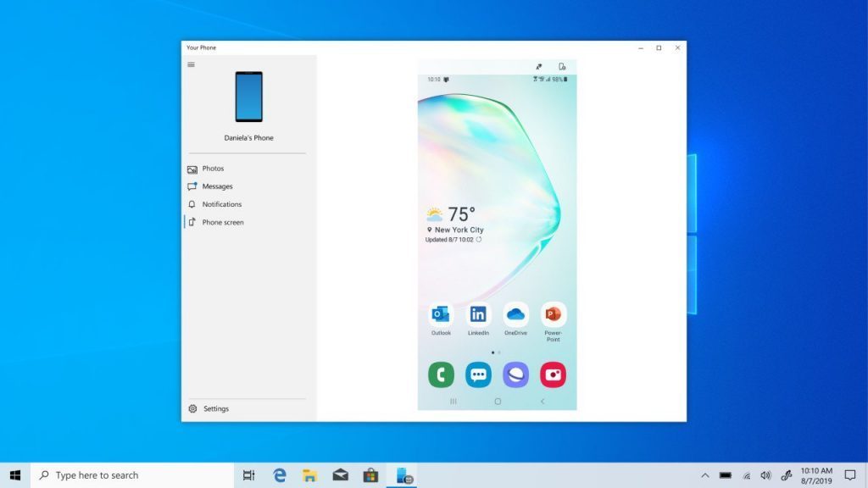The height and width of the screenshot is (488, 868).
Task: Expand the hamburger navigation menu
Action: point(191,64)
